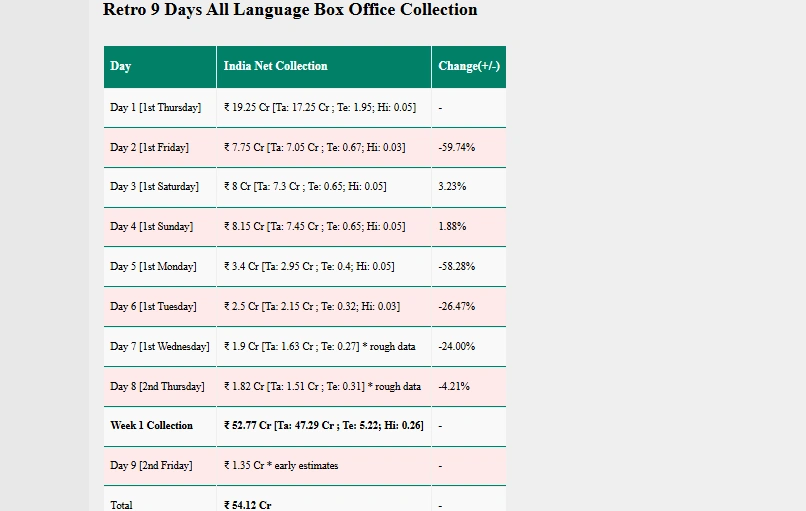The image size is (806, 511).
Task: Click the Day 3 [1st Saturday] cell
Action: pos(160,187)
